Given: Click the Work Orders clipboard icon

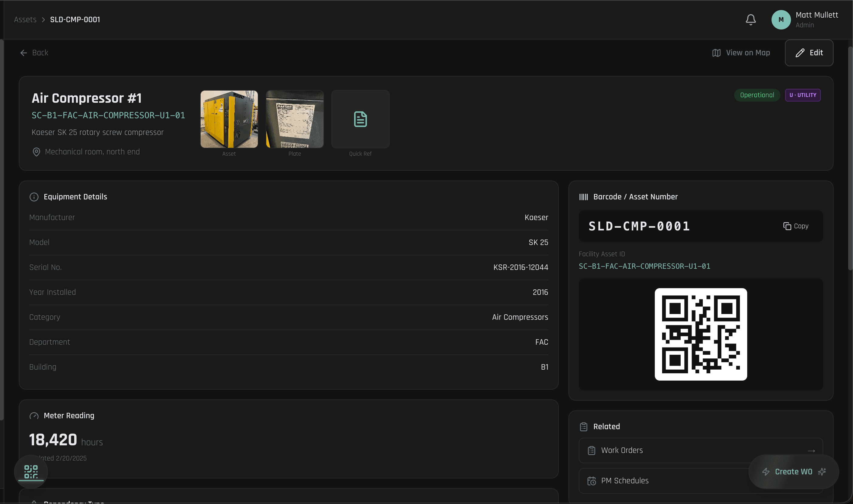Looking at the screenshot, I should (x=592, y=450).
